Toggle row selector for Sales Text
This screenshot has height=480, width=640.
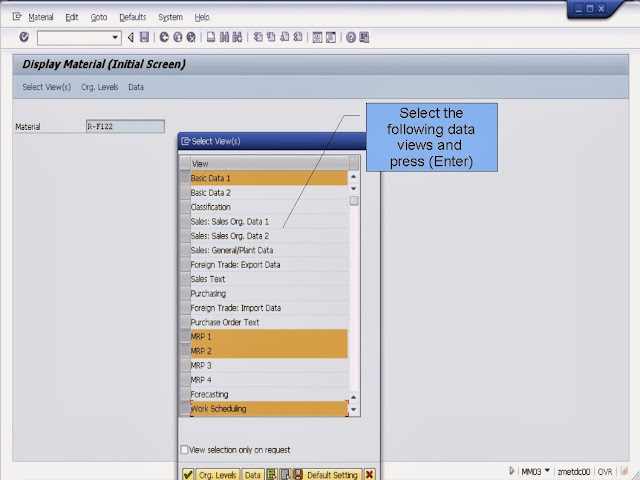(185, 279)
